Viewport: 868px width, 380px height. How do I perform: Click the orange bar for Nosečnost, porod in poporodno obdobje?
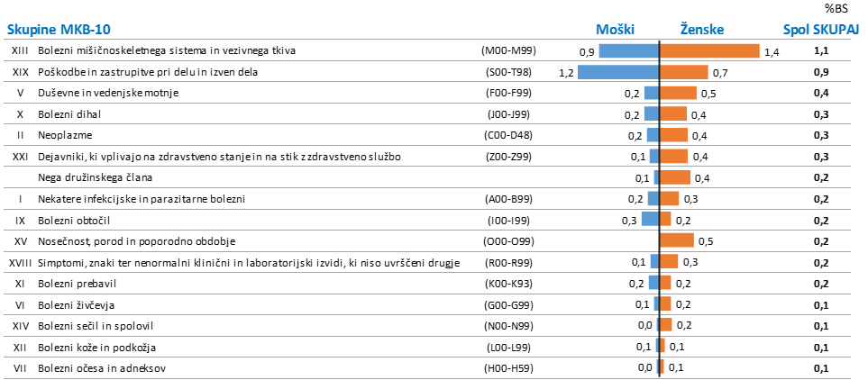pos(677,240)
